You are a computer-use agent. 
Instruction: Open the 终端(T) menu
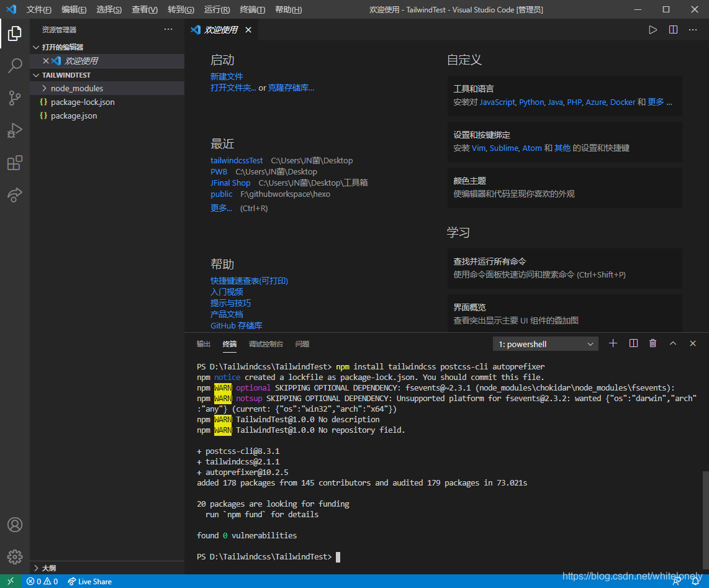coord(252,9)
